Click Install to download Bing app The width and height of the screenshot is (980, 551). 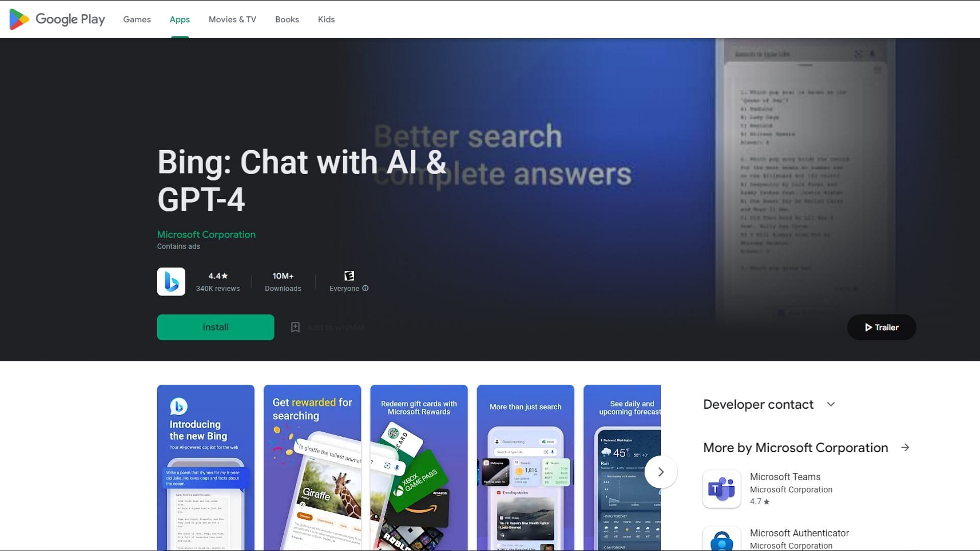[215, 327]
